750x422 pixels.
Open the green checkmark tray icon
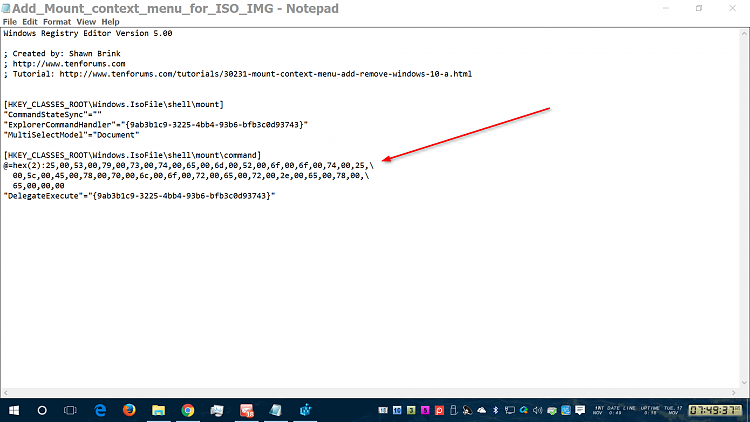[552, 411]
